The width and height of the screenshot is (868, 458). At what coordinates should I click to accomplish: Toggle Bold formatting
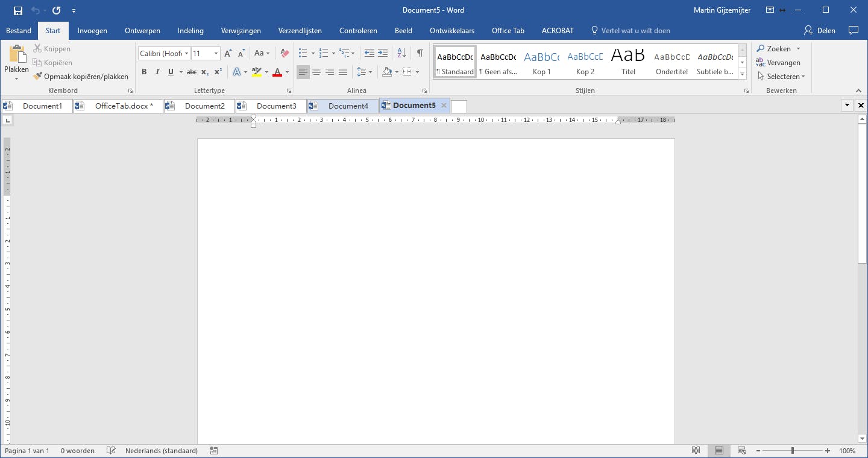[144, 72]
